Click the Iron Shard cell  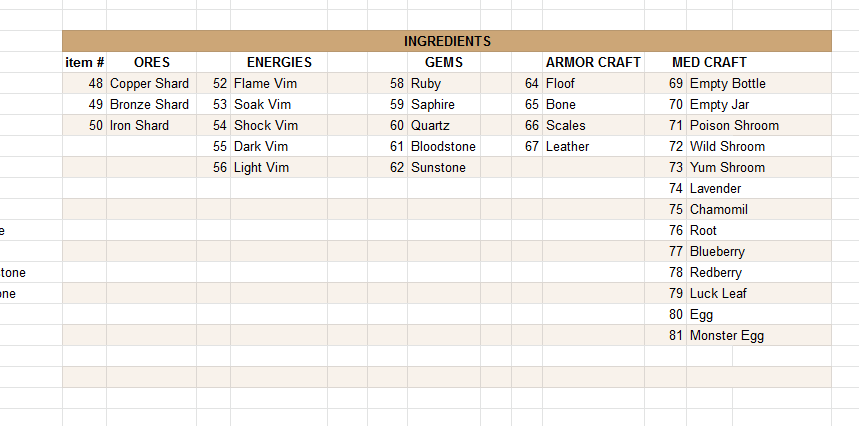[x=151, y=125]
